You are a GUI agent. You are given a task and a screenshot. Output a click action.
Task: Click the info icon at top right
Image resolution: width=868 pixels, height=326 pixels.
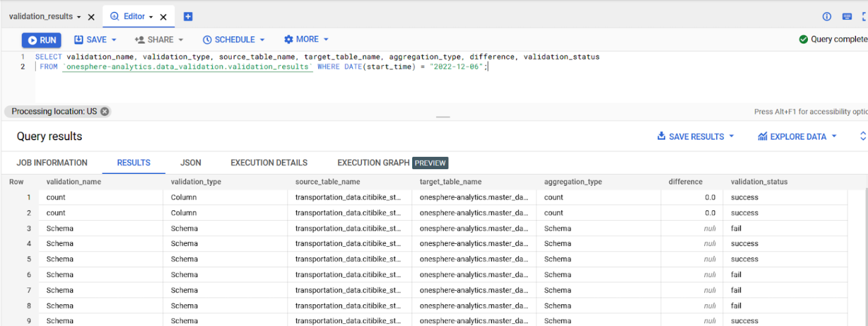point(827,17)
